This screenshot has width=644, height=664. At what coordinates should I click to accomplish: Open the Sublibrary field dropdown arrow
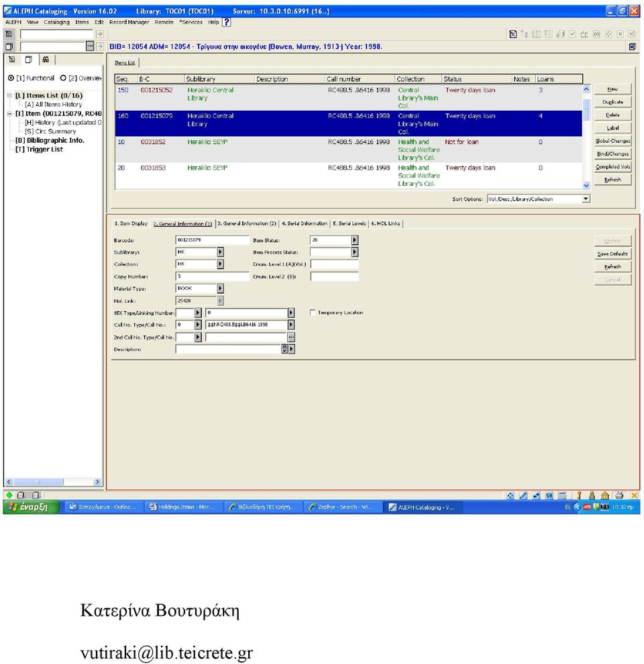coord(220,252)
